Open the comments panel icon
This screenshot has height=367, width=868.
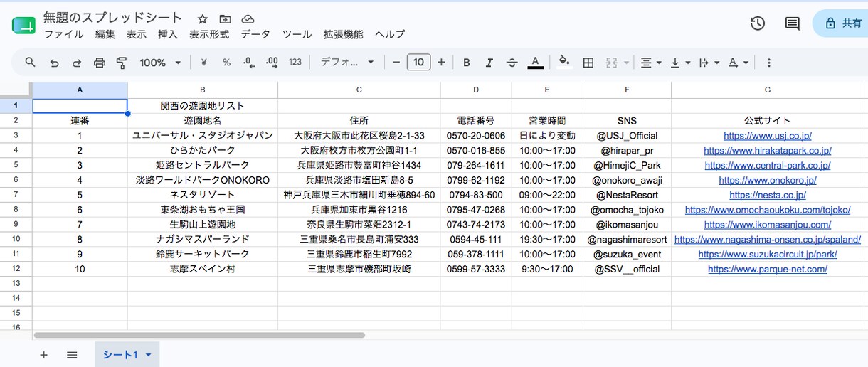pos(792,23)
